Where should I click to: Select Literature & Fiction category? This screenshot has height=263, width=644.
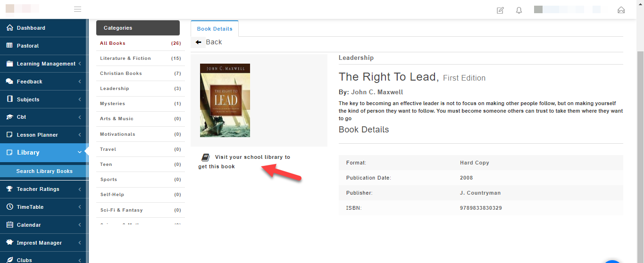[140, 58]
